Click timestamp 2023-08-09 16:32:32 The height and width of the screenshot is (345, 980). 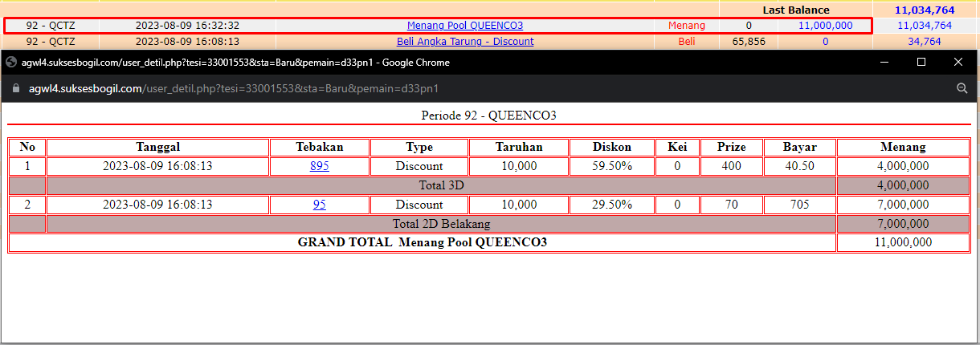[187, 26]
